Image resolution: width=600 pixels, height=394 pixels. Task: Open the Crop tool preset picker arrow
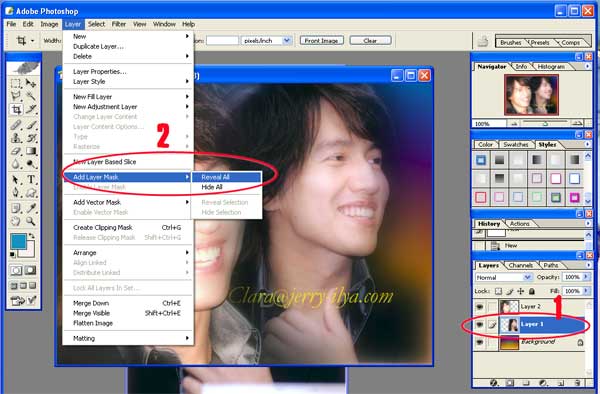[33, 41]
